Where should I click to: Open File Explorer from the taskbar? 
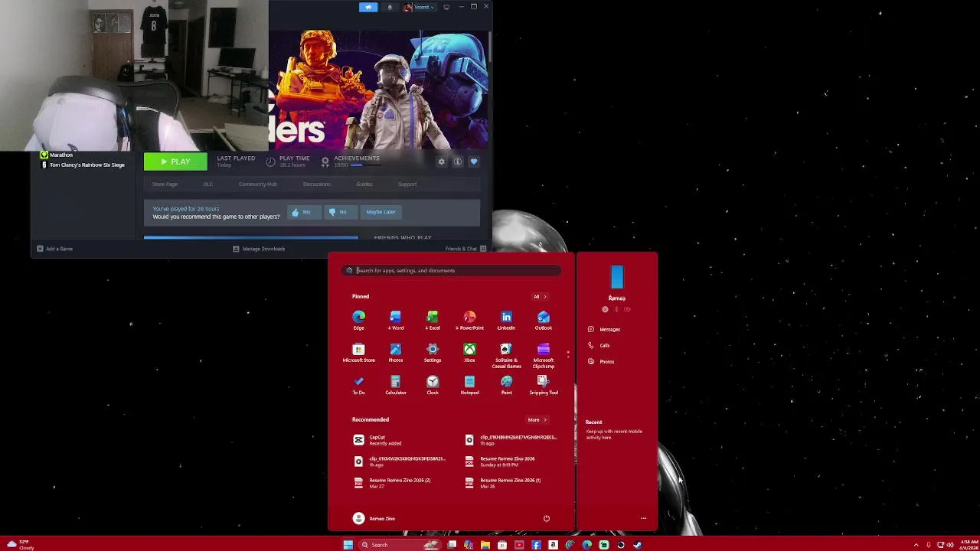pyautogui.click(x=485, y=545)
